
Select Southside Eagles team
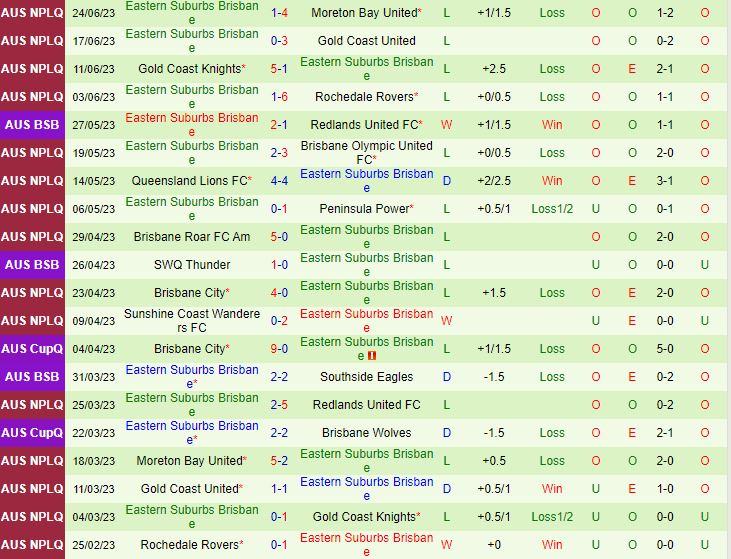pos(366,377)
